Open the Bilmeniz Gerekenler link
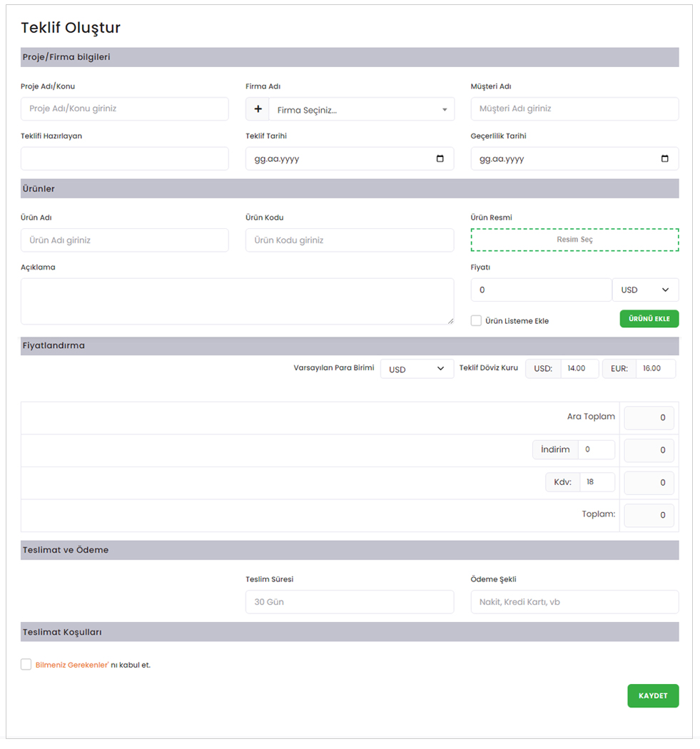 (x=71, y=665)
